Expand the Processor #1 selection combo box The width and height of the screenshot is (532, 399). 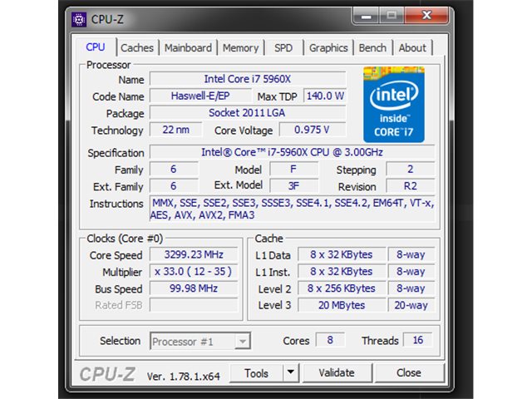pyautogui.click(x=200, y=341)
